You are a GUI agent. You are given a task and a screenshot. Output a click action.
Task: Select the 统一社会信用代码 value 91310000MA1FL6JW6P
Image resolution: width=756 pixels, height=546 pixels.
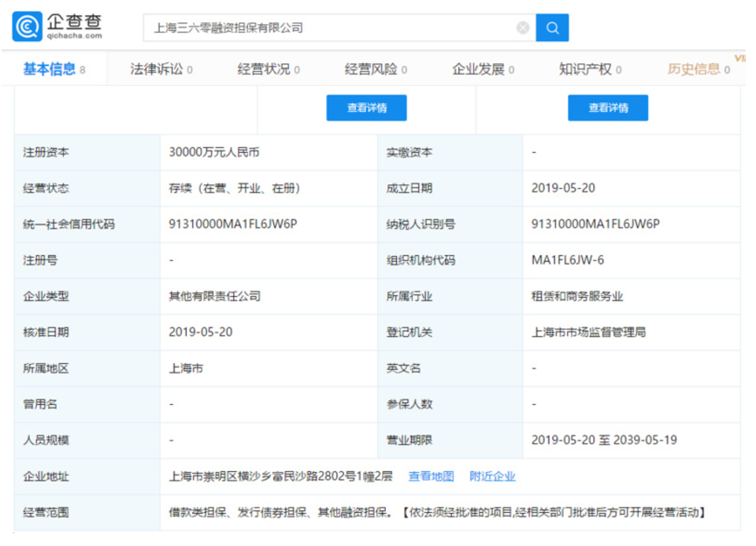click(233, 225)
